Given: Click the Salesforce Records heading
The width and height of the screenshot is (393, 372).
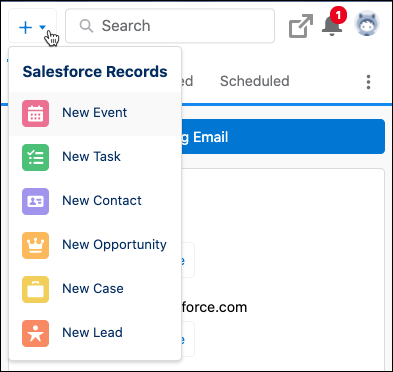Looking at the screenshot, I should point(95,72).
